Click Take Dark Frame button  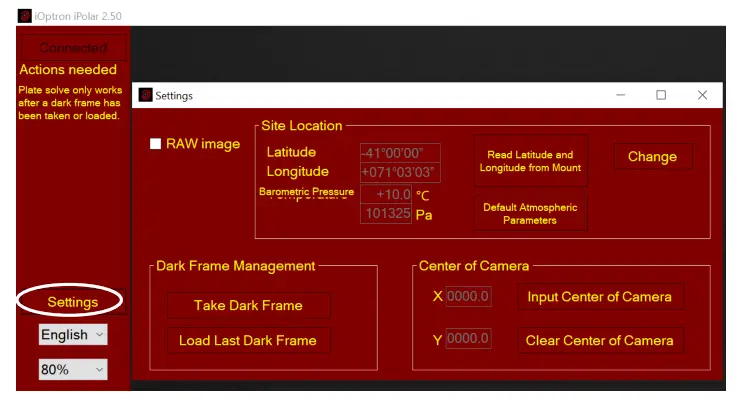[x=248, y=305]
